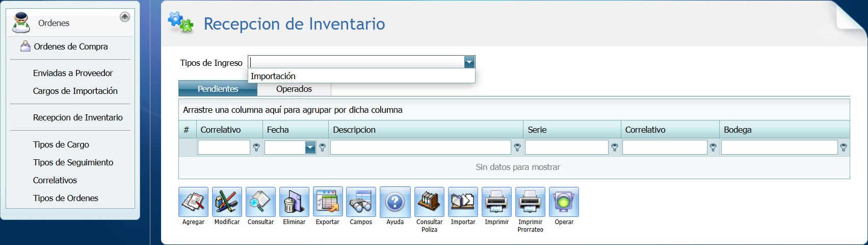Click Consultar Poliza books icon
Viewport: 868px width, 245px height.
[429, 202]
